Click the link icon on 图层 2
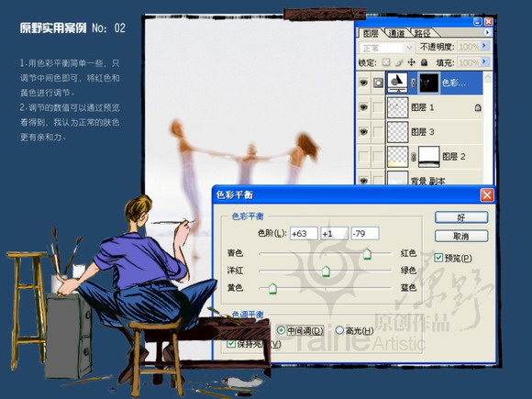532x399 pixels. (x=414, y=157)
